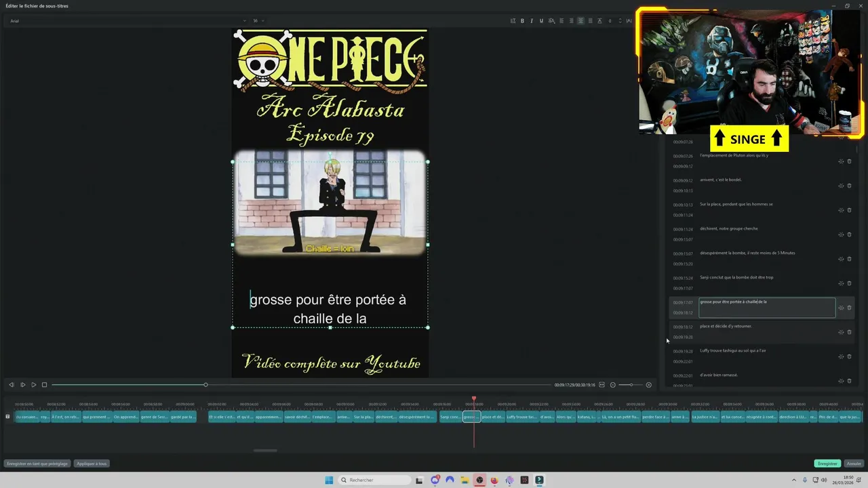This screenshot has height=488, width=868.
Task: Open the character spacing tool left of Bold
Action: [513, 21]
